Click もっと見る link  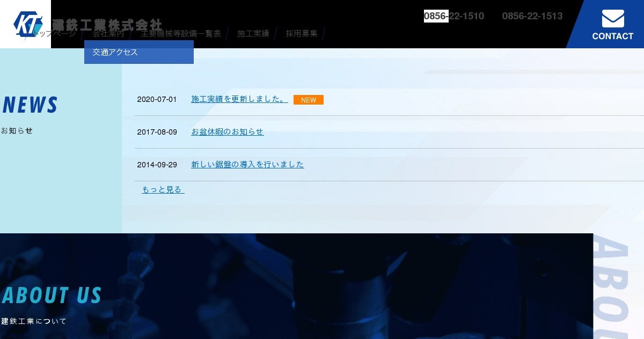(163, 190)
